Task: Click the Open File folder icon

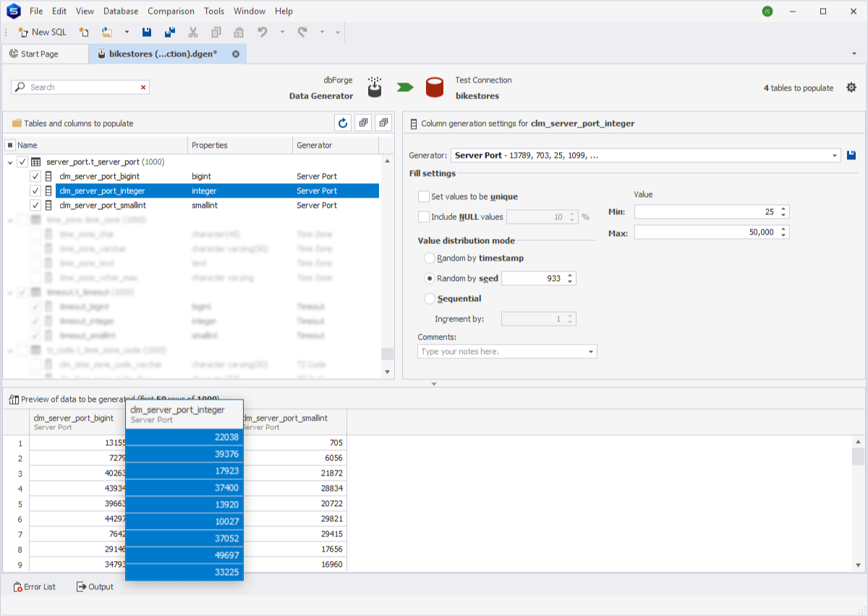Action: point(107,32)
